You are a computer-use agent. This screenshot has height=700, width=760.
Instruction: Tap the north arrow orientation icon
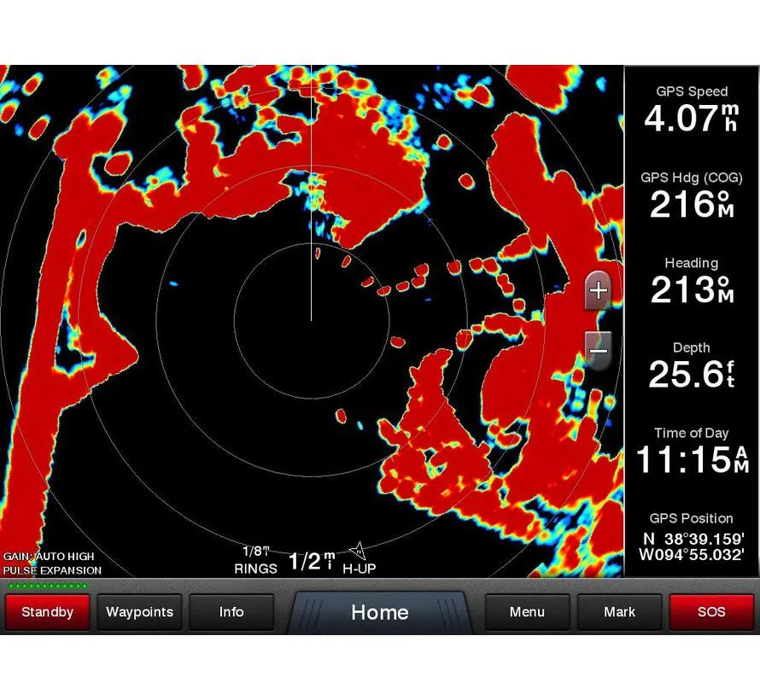[358, 551]
